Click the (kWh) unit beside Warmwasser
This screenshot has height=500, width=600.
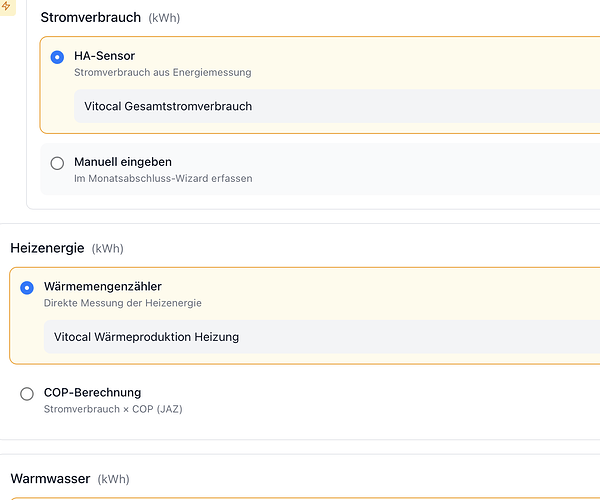click(x=113, y=479)
